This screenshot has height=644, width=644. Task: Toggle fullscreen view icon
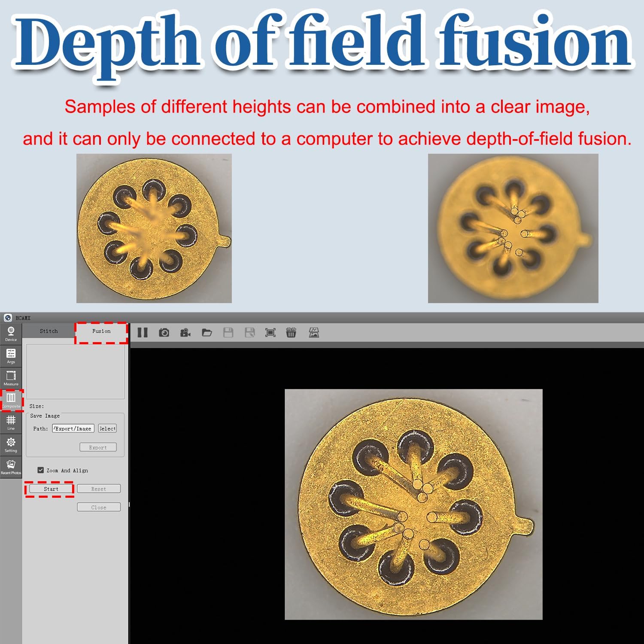coord(270,332)
